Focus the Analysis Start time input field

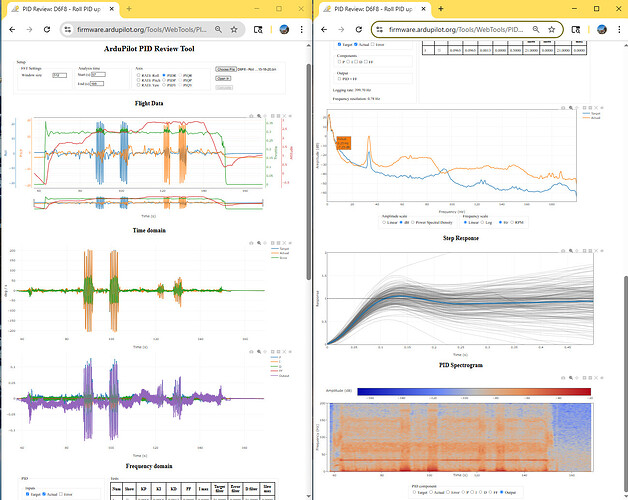coord(98,75)
